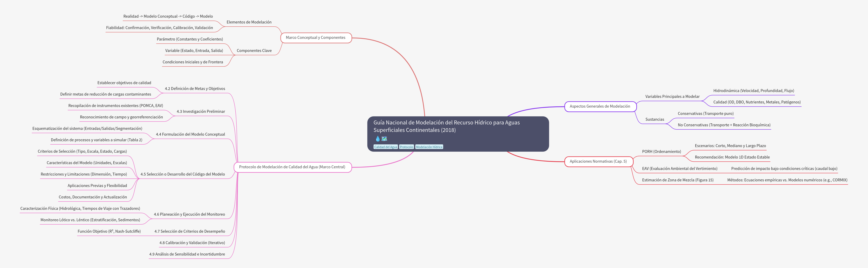Screen dimensions: 868x268
Task: Select the 'Protocolo' tag
Action: pyautogui.click(x=406, y=147)
